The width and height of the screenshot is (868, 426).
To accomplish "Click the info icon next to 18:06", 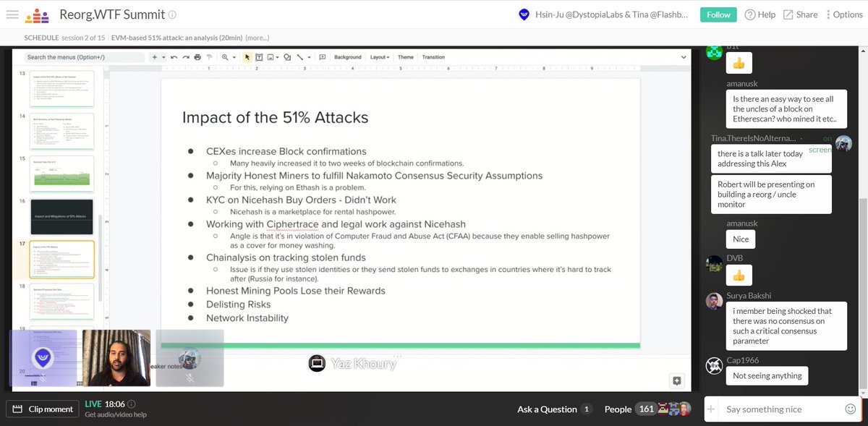I will (131, 404).
